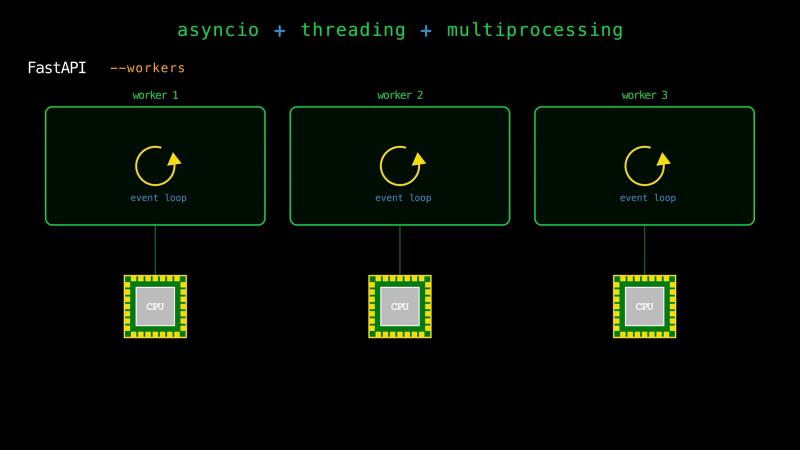The width and height of the screenshot is (800, 450).
Task: Click the word 'threading' in the title
Action: click(x=353, y=30)
